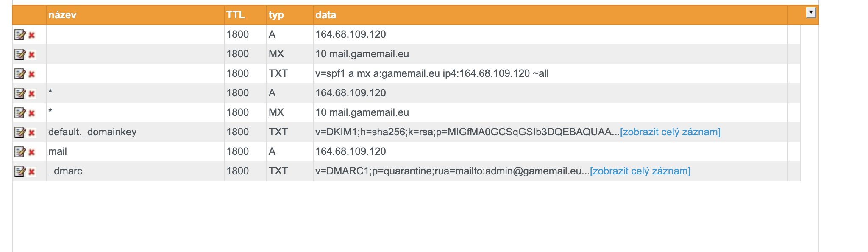Screen dimensions: 868x252
Task: Click the TTL column header
Action: point(236,15)
